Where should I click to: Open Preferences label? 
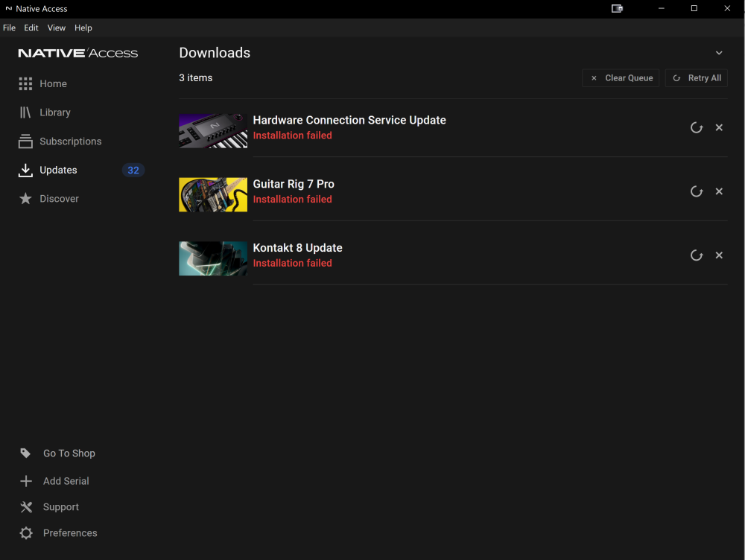coord(70,533)
